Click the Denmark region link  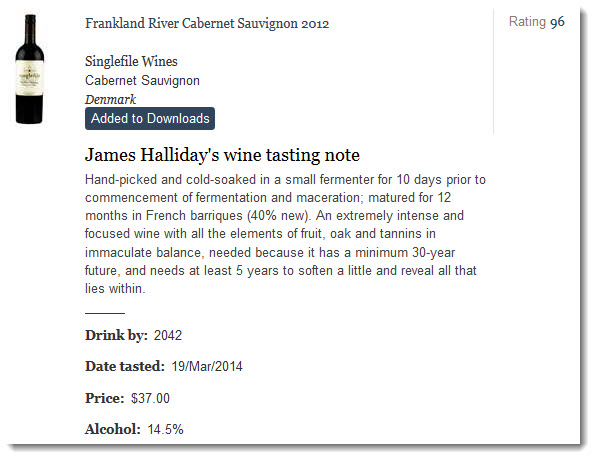pyautogui.click(x=110, y=99)
